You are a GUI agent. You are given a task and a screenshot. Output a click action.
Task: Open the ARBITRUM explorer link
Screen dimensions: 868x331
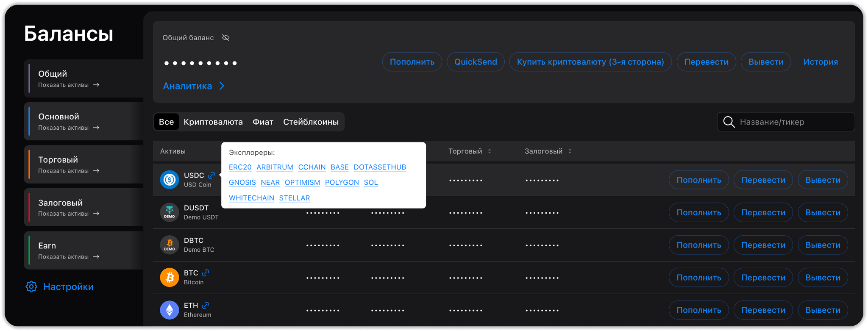(x=275, y=167)
